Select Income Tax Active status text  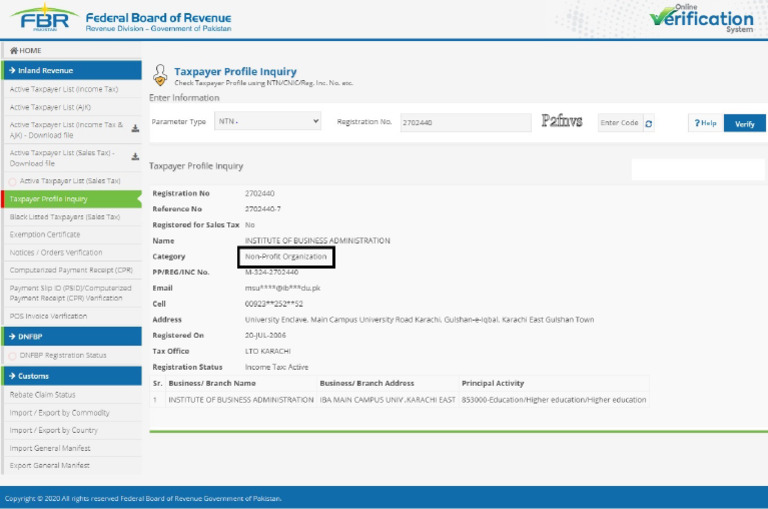(276, 367)
